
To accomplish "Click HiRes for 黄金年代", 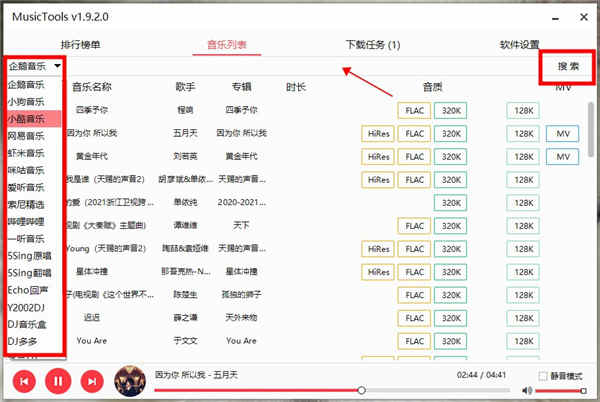I will pos(378,157).
